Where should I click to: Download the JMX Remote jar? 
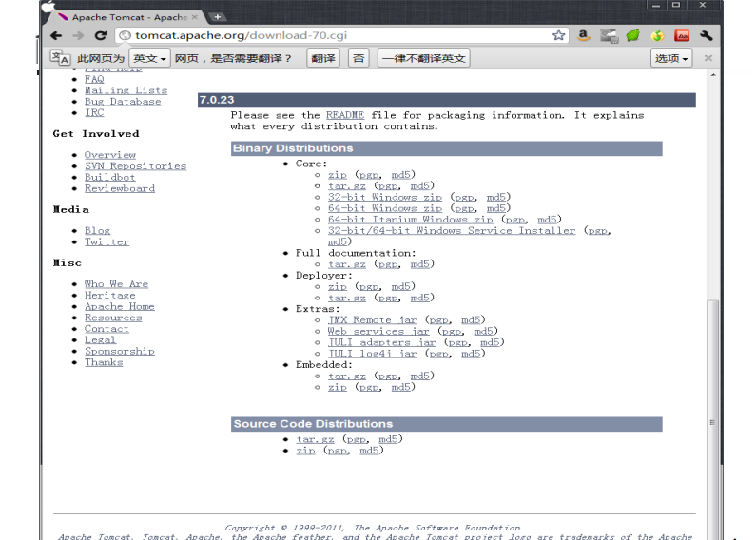pyautogui.click(x=372, y=319)
